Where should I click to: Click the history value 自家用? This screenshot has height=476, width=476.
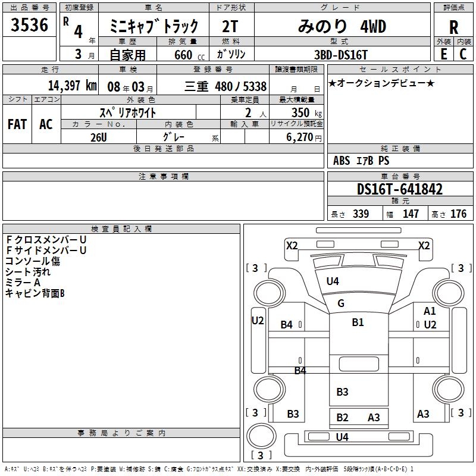click(127, 55)
